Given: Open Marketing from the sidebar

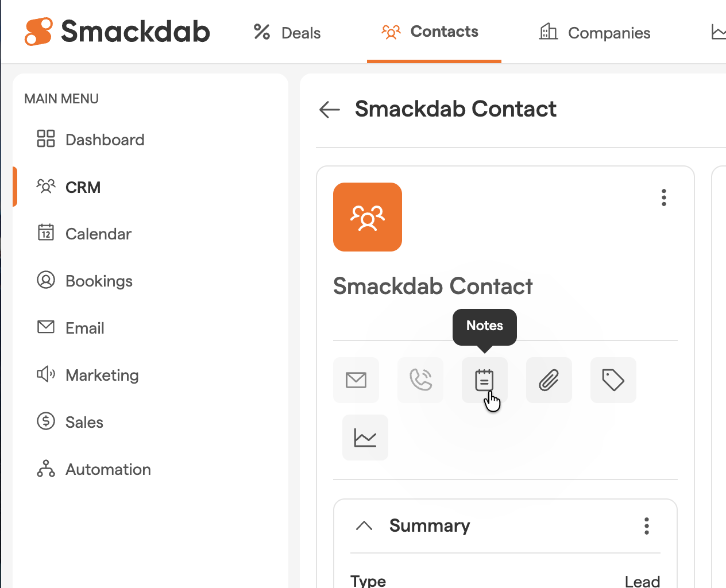Looking at the screenshot, I should (x=88, y=375).
